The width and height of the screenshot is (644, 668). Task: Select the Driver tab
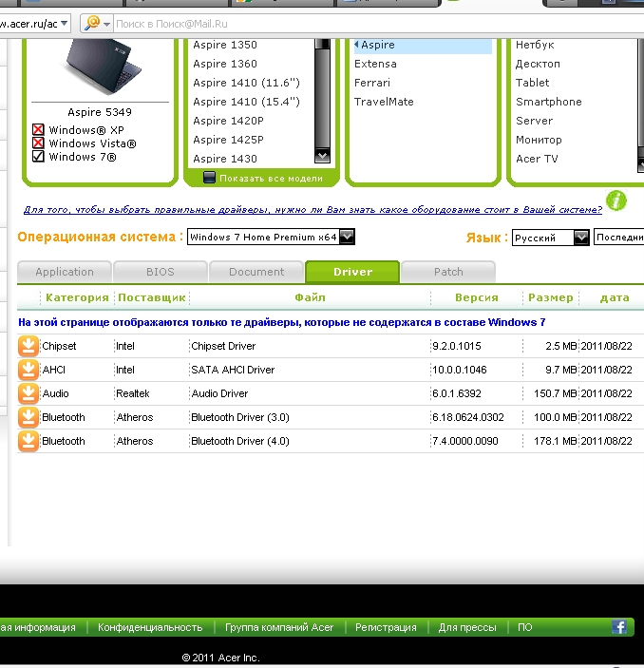[352, 272]
